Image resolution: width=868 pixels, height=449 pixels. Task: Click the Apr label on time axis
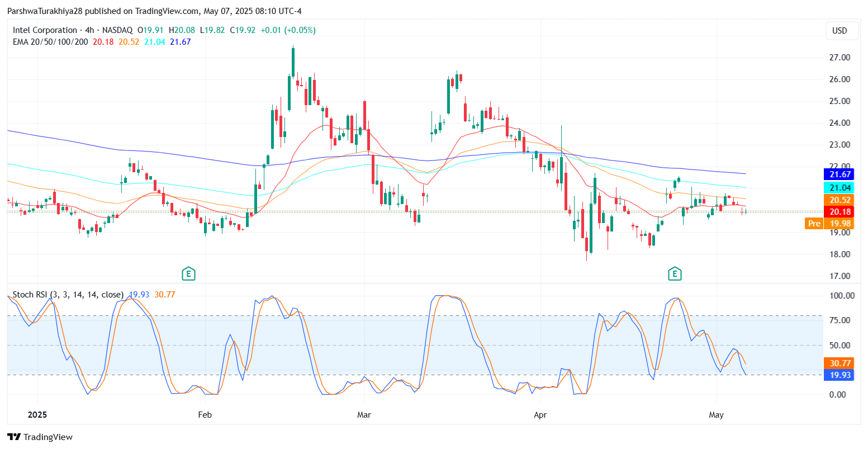tap(540, 415)
